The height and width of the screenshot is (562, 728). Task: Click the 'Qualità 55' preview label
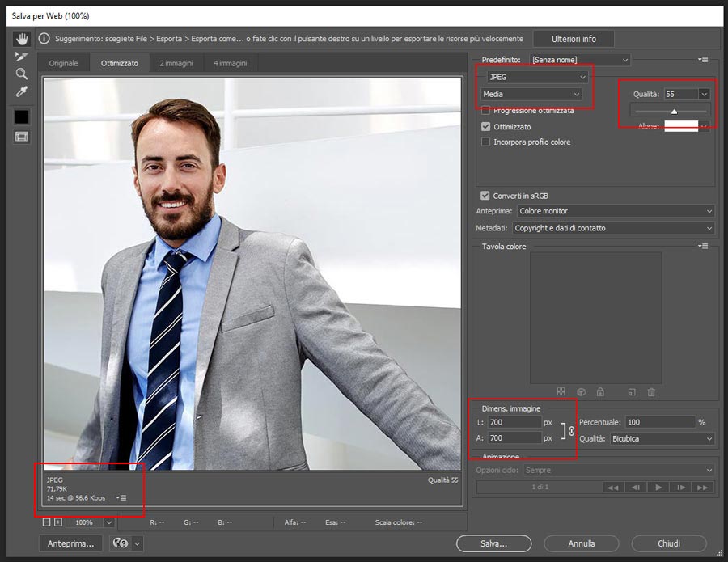pyautogui.click(x=443, y=480)
